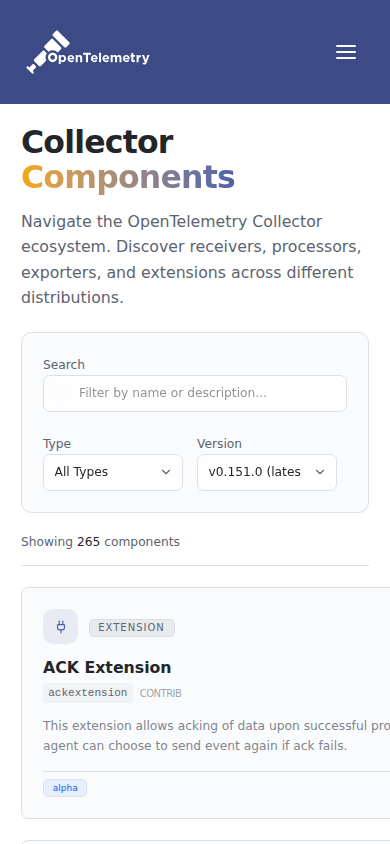390x844 pixels.
Task: Open the hamburger navigation menu
Action: click(346, 52)
